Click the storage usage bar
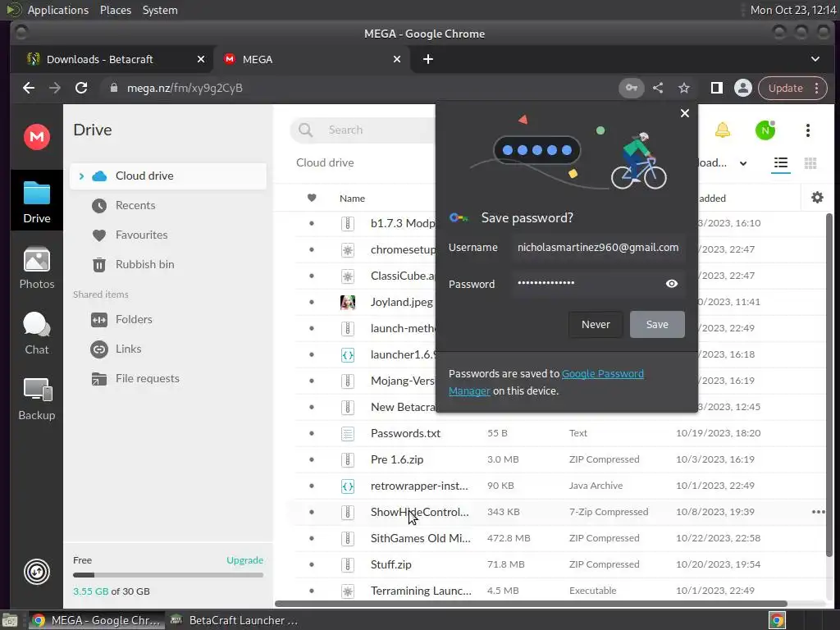The width and height of the screenshot is (840, 630). 168,575
